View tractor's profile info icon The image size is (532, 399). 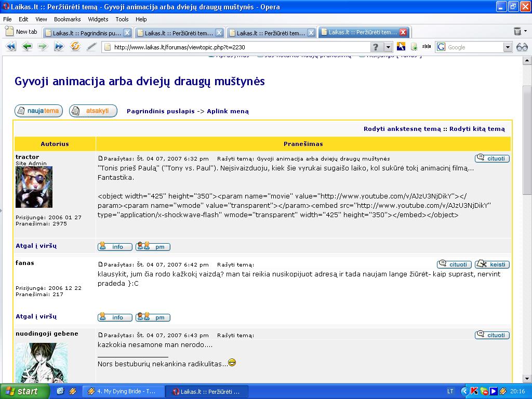click(115, 247)
